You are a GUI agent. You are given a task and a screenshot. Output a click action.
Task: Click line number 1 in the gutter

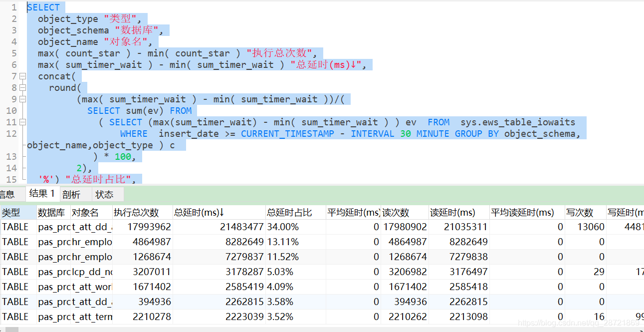pyautogui.click(x=14, y=7)
